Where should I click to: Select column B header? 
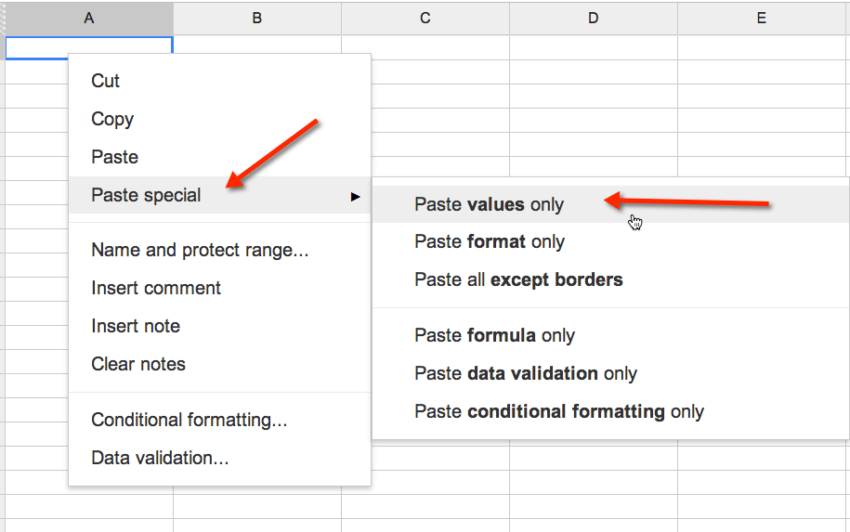click(257, 18)
